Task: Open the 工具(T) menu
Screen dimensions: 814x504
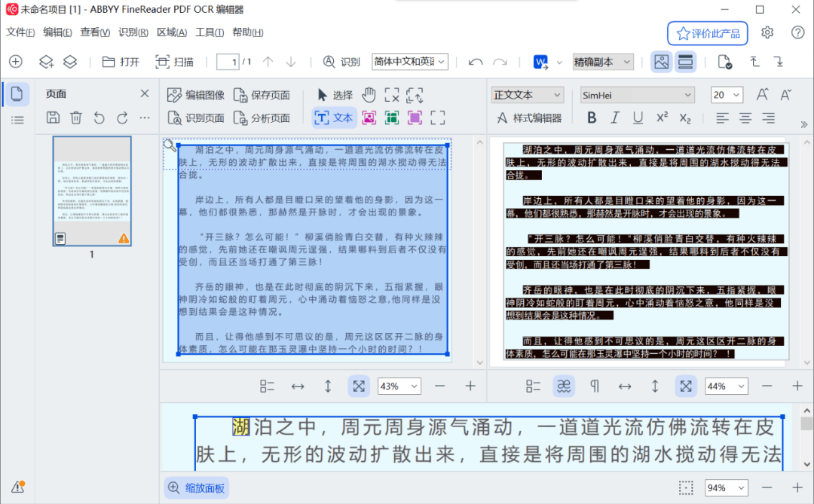Action: 210,32
